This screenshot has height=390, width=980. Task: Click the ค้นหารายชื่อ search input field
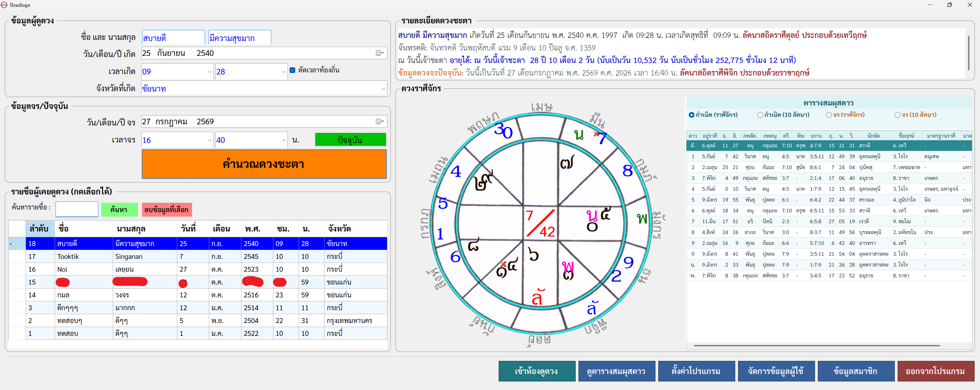[77, 209]
